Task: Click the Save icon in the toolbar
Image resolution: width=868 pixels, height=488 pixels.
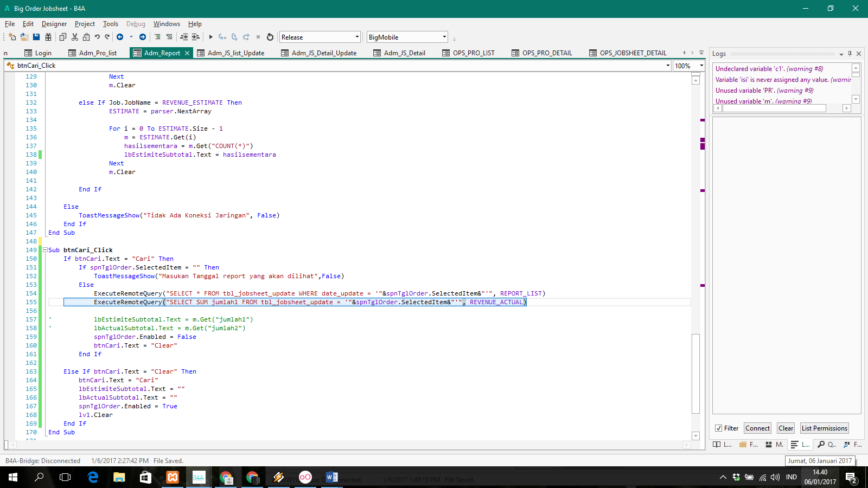Action: tap(36, 37)
